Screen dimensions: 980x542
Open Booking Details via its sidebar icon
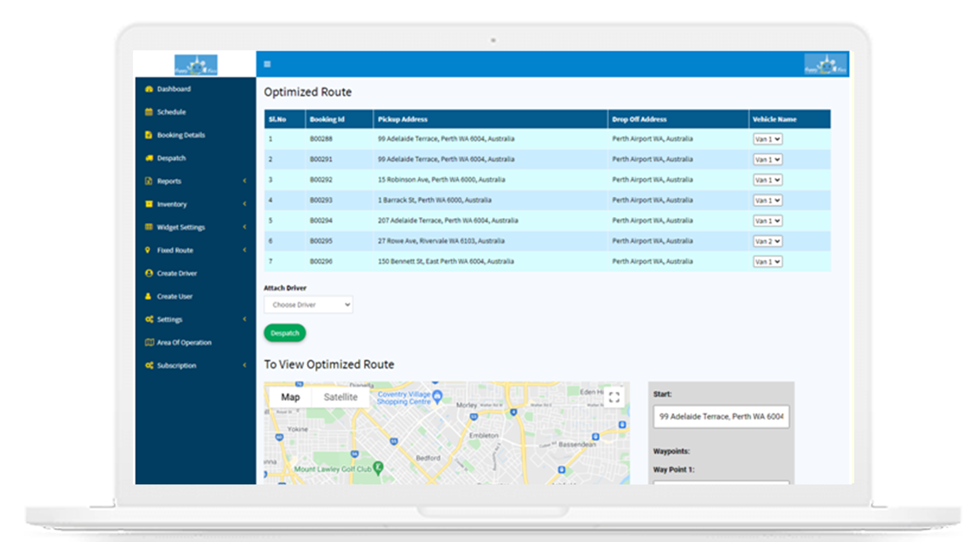pos(148,135)
